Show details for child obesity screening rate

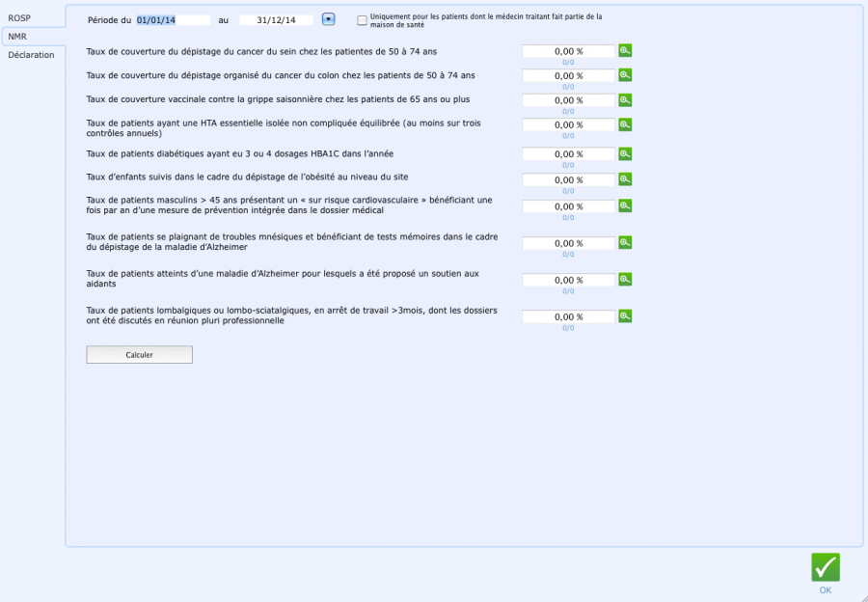point(625,179)
